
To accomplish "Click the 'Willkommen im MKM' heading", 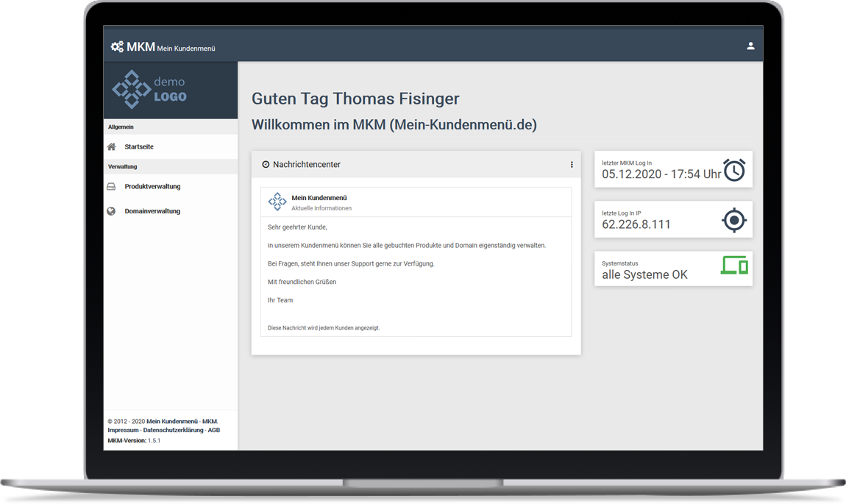I will [394, 124].
